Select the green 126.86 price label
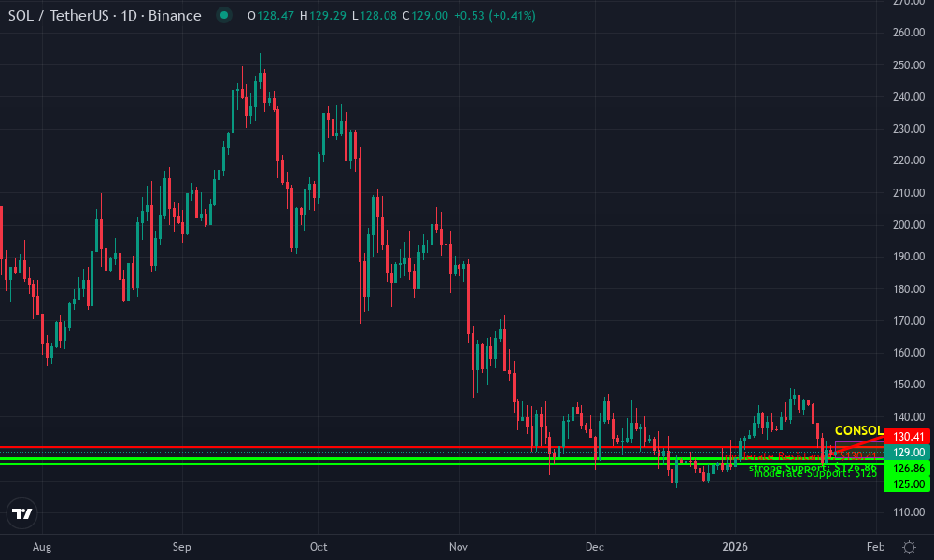 coord(908,469)
